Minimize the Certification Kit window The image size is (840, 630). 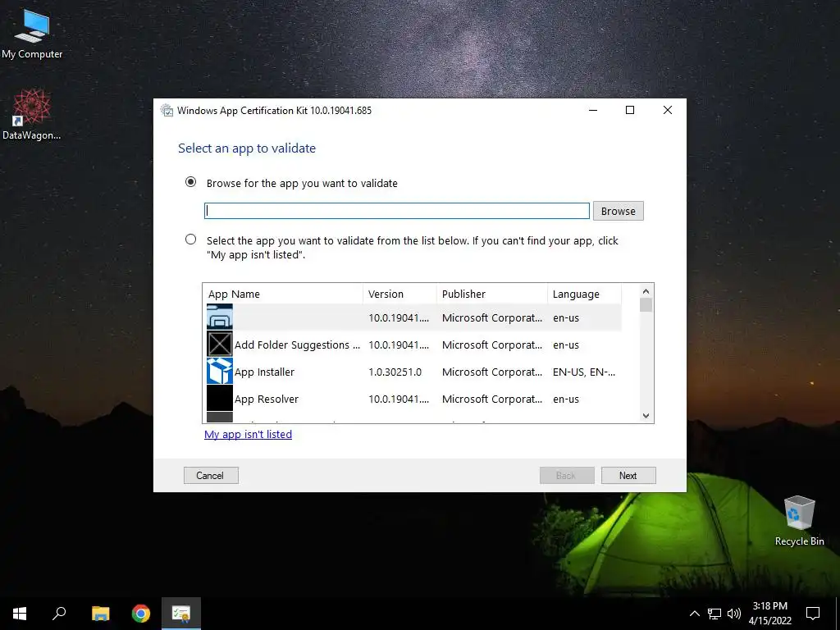[x=593, y=110]
